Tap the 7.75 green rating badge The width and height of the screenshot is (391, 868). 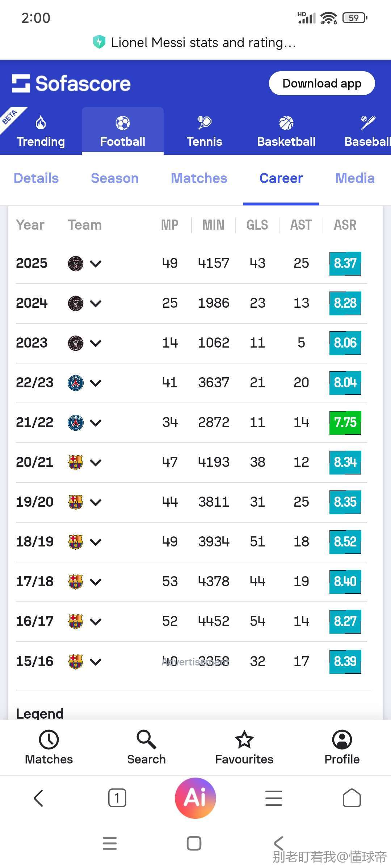345,422
